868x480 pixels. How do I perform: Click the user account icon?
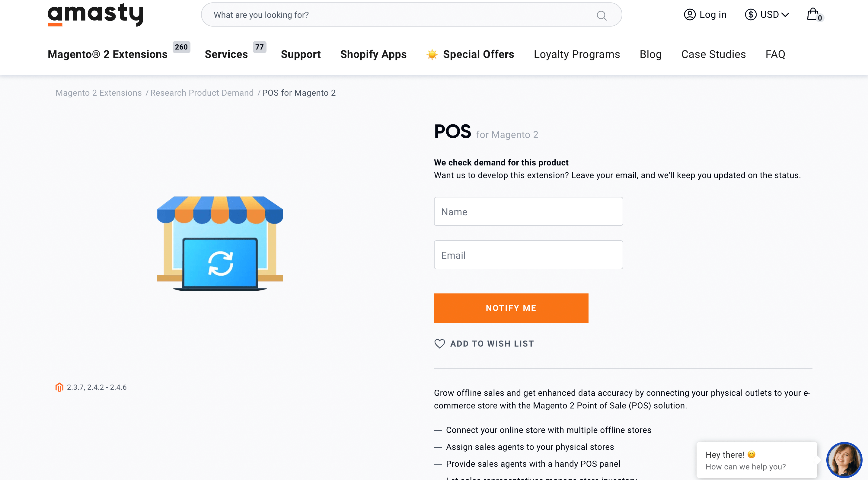[x=690, y=14]
